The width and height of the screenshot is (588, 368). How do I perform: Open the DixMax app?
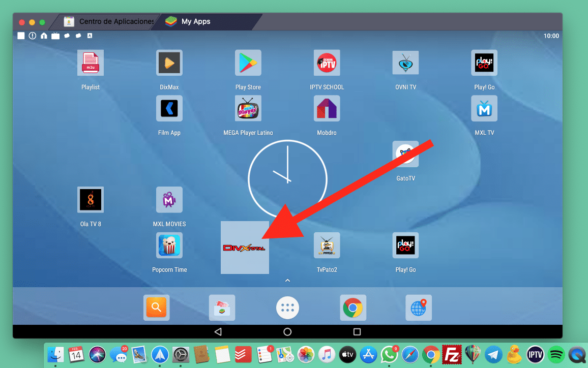pyautogui.click(x=169, y=62)
